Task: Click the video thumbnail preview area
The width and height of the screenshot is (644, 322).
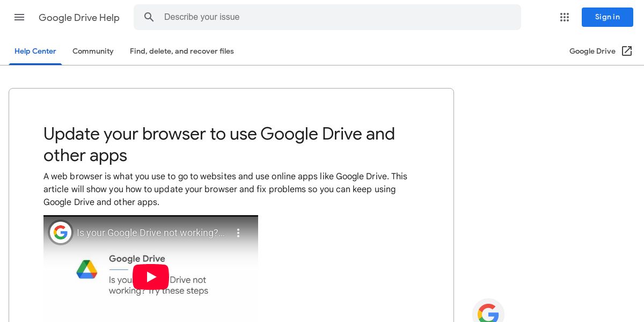Action: 151,269
